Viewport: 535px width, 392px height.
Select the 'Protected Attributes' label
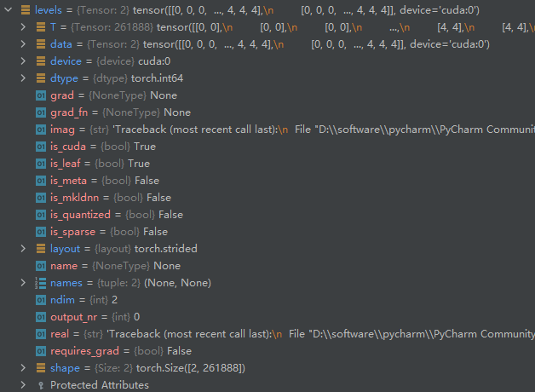[x=100, y=385]
